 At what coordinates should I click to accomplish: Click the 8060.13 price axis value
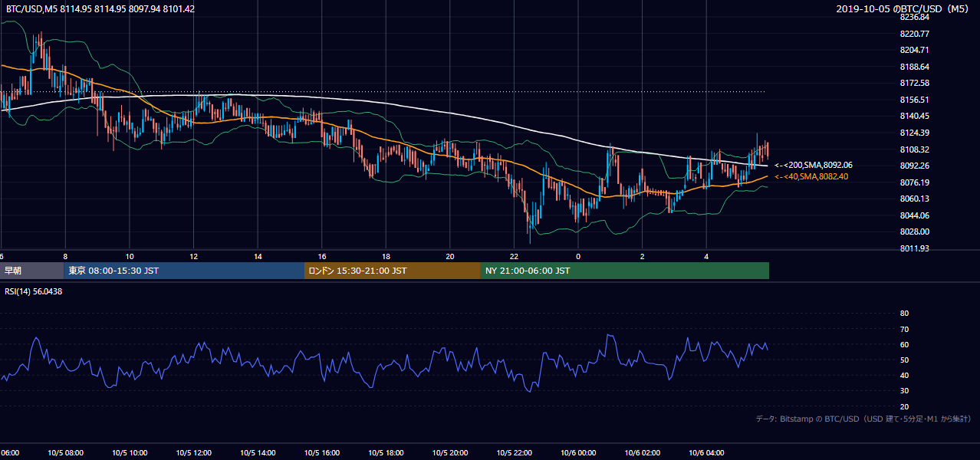pos(914,199)
